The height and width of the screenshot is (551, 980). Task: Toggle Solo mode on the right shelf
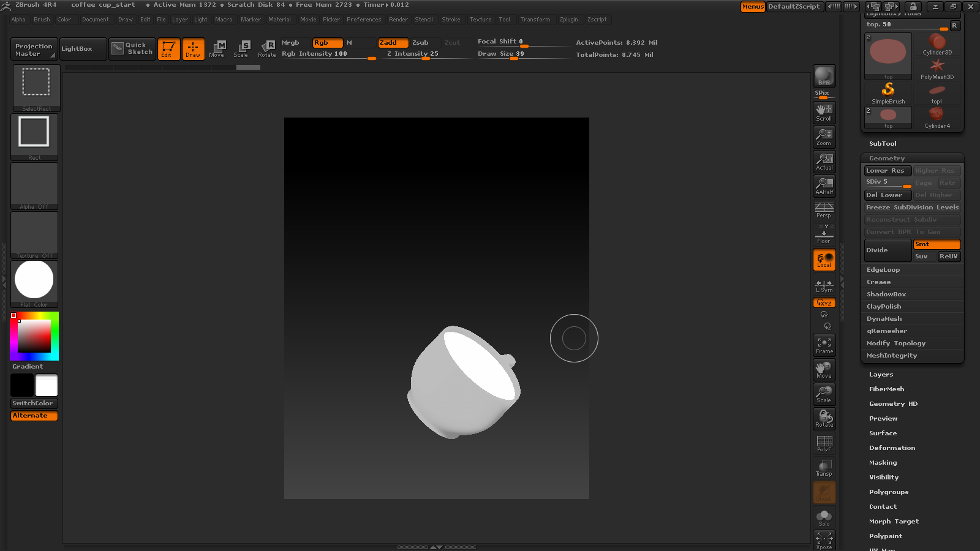pos(824,517)
